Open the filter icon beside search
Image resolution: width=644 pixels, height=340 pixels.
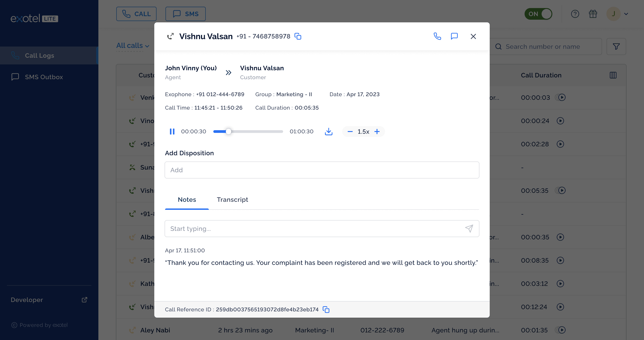point(616,47)
